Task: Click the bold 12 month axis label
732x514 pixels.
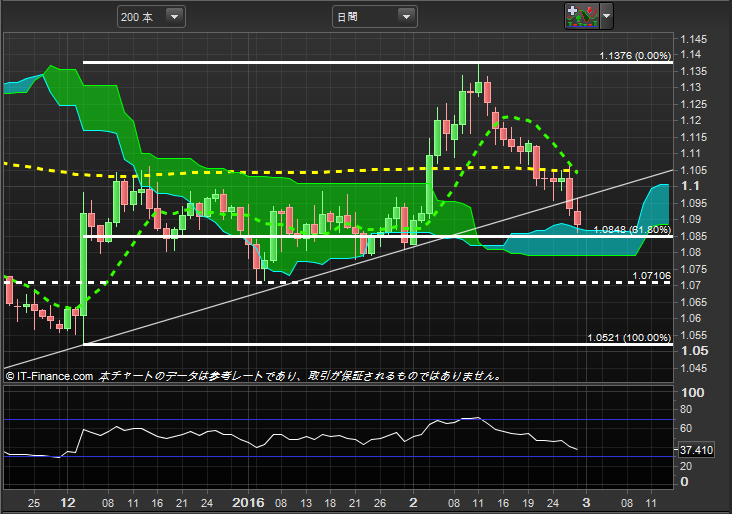Action: coord(68,503)
